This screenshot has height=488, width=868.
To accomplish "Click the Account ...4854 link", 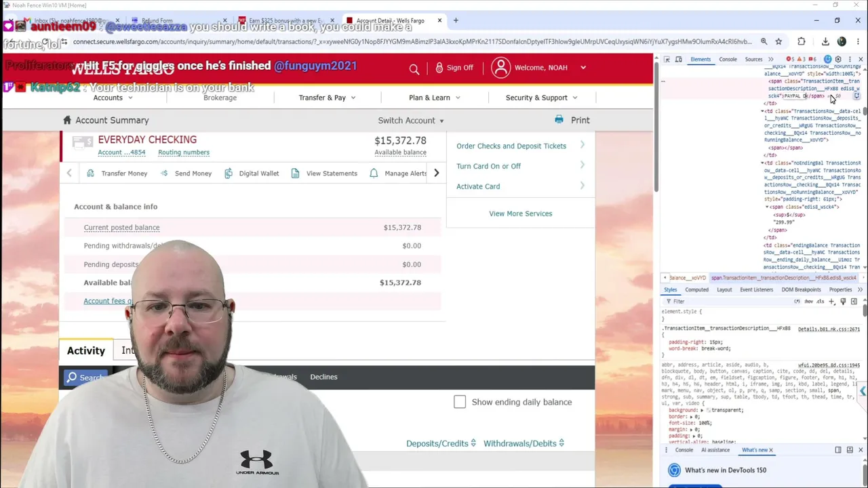I will pos(121,152).
